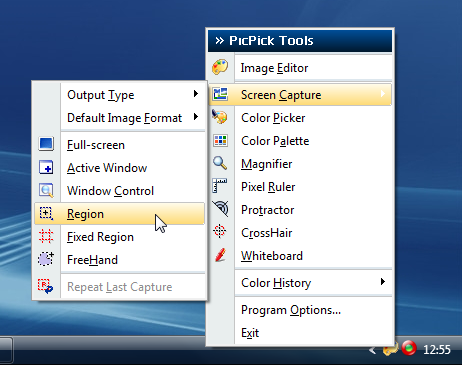
Task: Expand the Output Type submenu arrow
Action: click(x=196, y=94)
